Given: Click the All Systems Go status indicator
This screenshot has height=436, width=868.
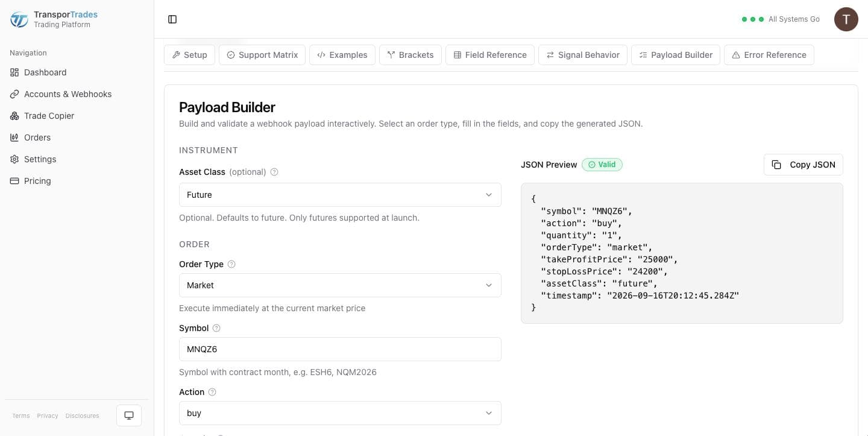Looking at the screenshot, I should [x=781, y=19].
